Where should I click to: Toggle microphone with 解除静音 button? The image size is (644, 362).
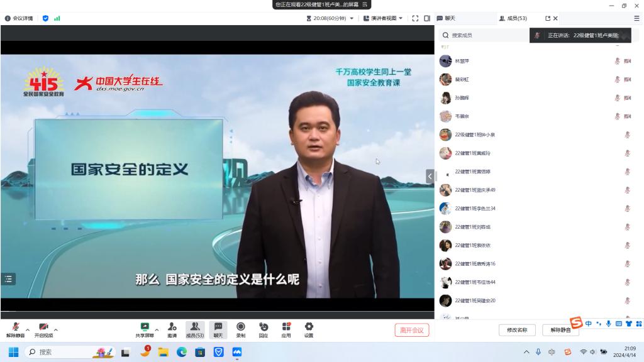pos(16,329)
